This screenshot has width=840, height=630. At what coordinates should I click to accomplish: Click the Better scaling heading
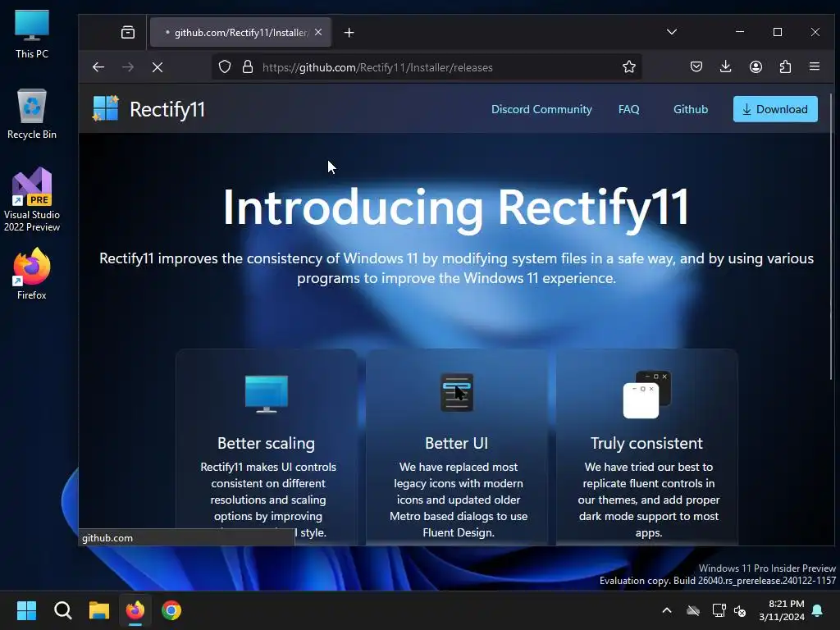[x=267, y=443]
